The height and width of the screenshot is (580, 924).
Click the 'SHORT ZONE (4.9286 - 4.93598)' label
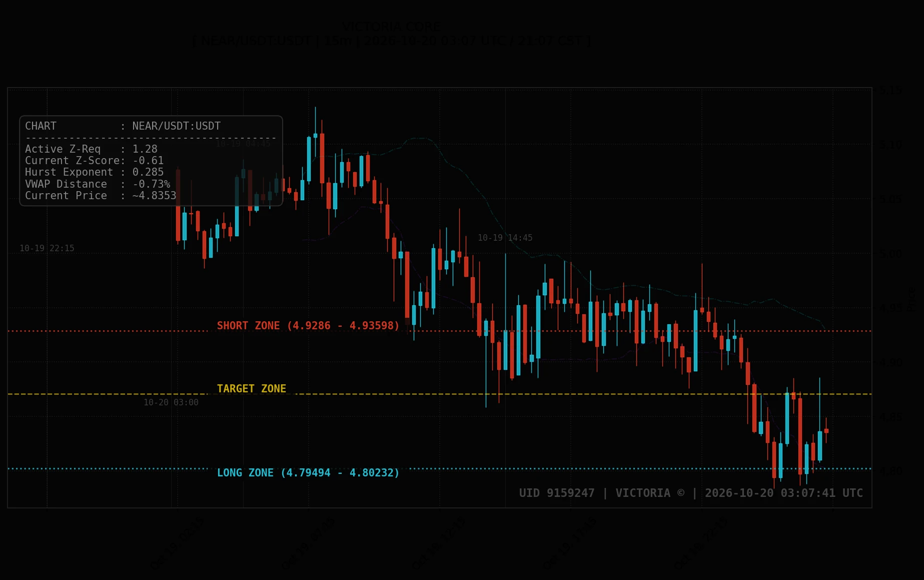coord(308,326)
